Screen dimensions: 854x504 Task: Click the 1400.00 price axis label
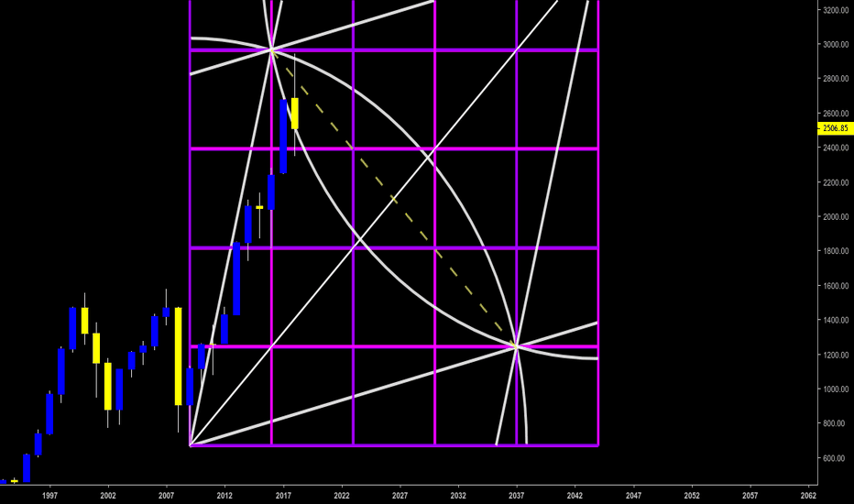[x=836, y=321]
